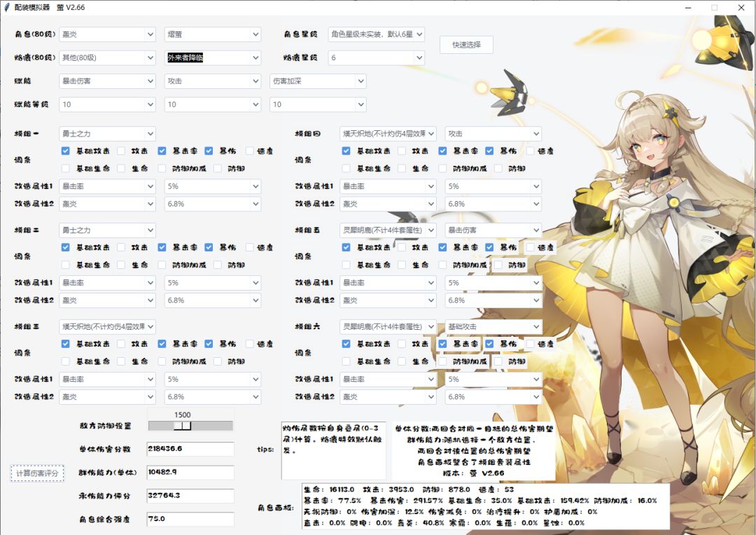Enable 速度 checkbox in 模组五 词条
This screenshot has width=756, height=535.
(x=531, y=247)
